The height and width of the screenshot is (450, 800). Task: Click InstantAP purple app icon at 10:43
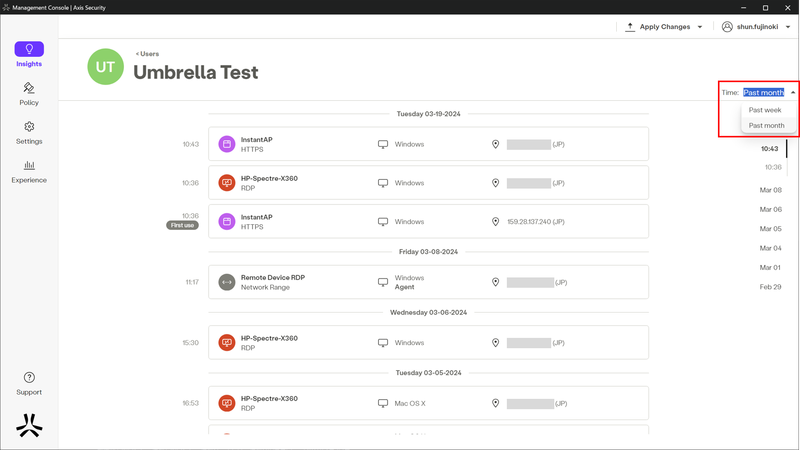227,144
